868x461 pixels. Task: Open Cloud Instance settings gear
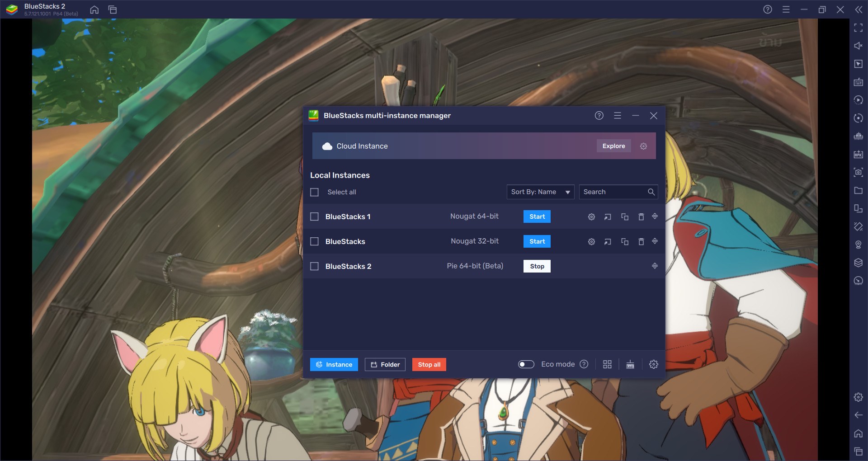pyautogui.click(x=643, y=146)
